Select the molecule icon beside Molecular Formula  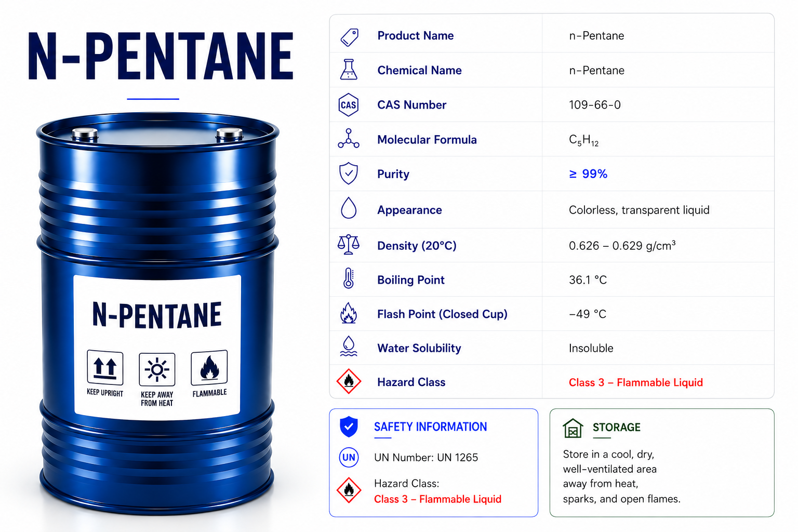click(x=349, y=139)
